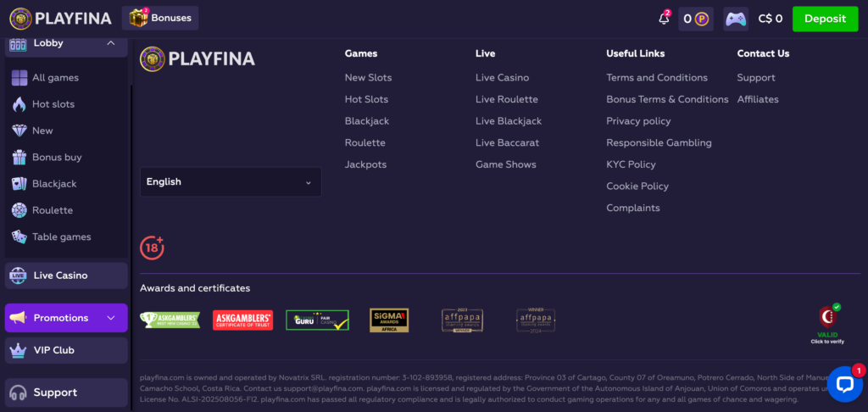Click the Playfina logo in the header
The height and width of the screenshot is (412, 868).
(x=60, y=19)
